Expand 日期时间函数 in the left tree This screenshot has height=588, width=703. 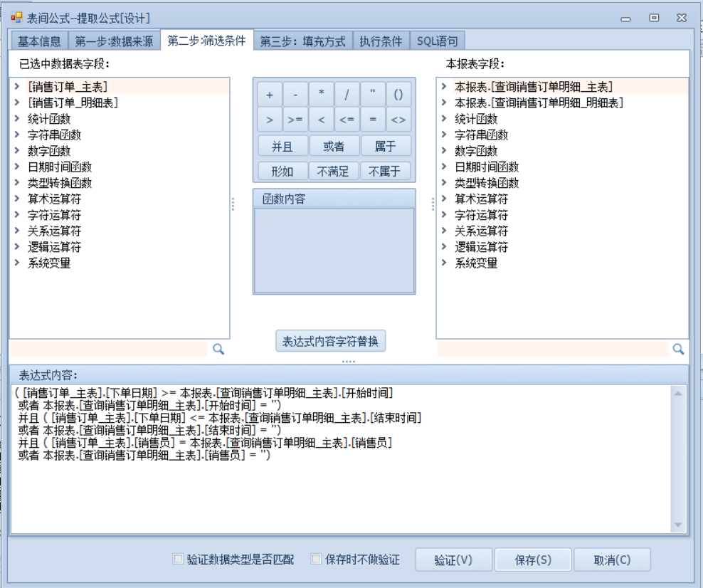[16, 167]
